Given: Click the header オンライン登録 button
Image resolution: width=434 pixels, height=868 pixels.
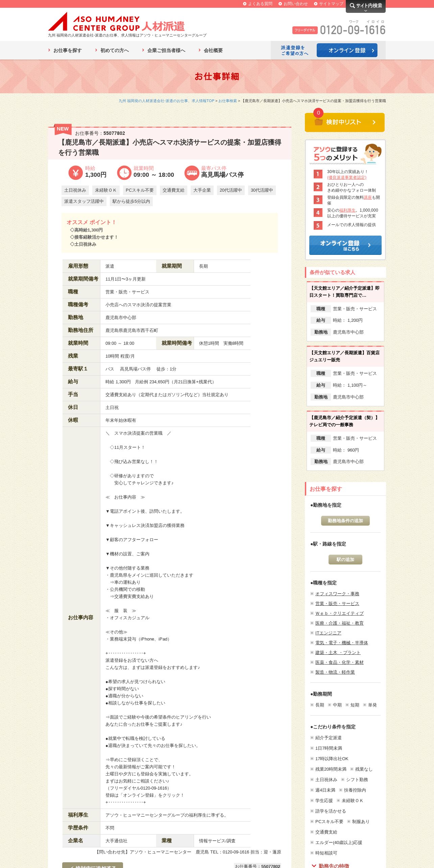Looking at the screenshot, I should pos(347,50).
